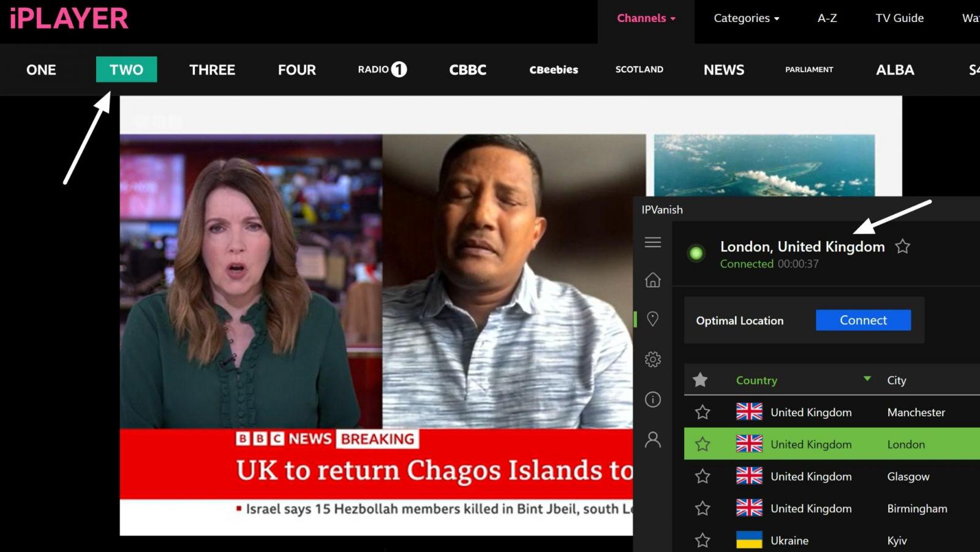Open the Categories dropdown menu
This screenshot has height=552, width=980.
pyautogui.click(x=747, y=18)
